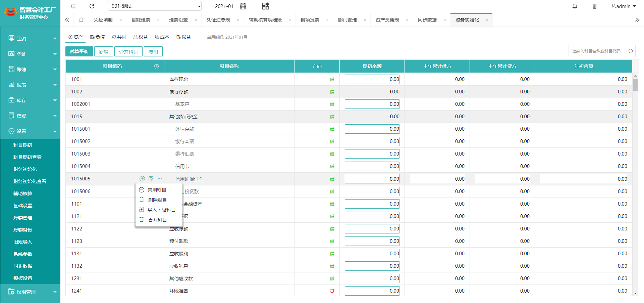
Task: Open the 001-测试 account set dropdown
Action: [x=155, y=6]
